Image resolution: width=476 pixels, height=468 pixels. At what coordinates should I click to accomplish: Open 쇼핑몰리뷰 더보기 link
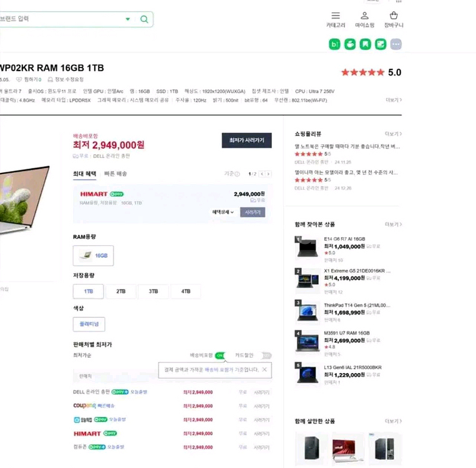(x=393, y=134)
